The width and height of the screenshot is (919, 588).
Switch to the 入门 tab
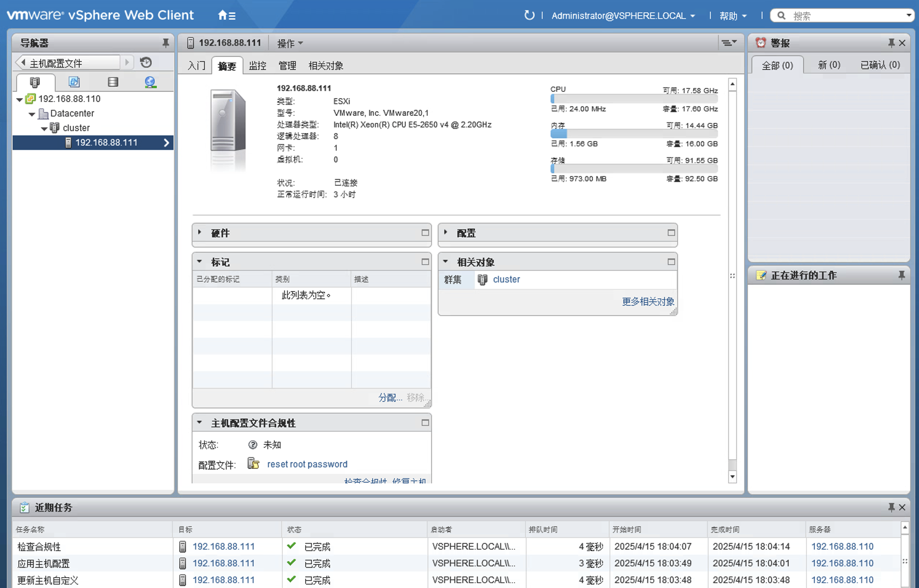click(197, 66)
